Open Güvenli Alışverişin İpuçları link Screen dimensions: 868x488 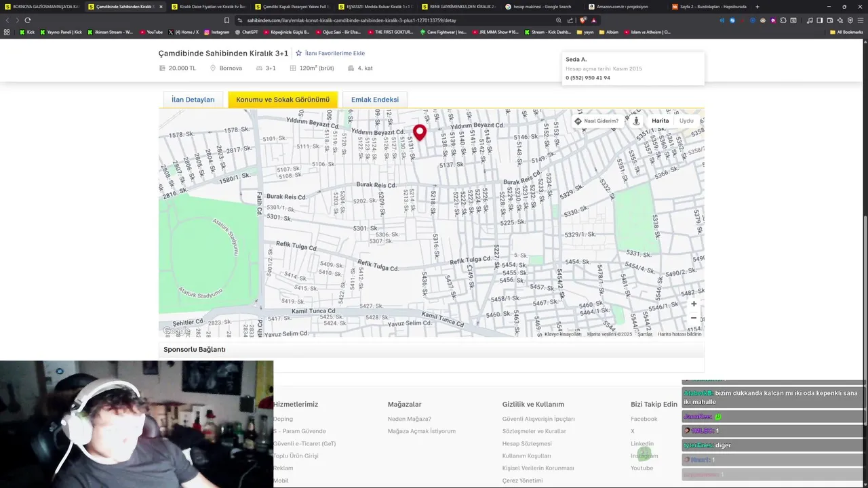coord(538,419)
